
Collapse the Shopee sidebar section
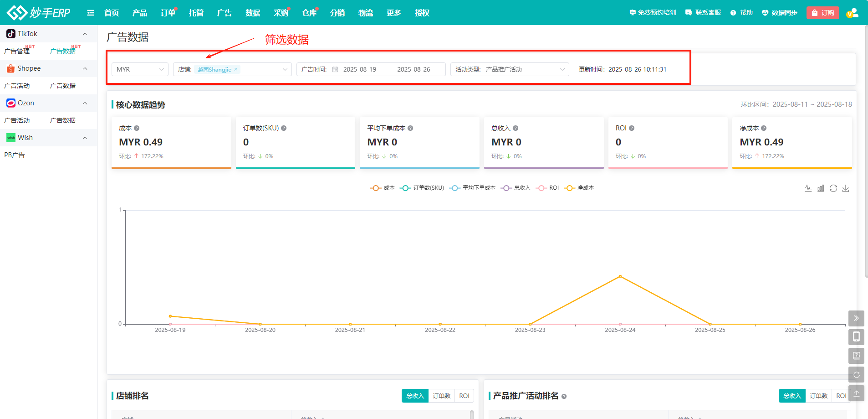[x=85, y=68]
